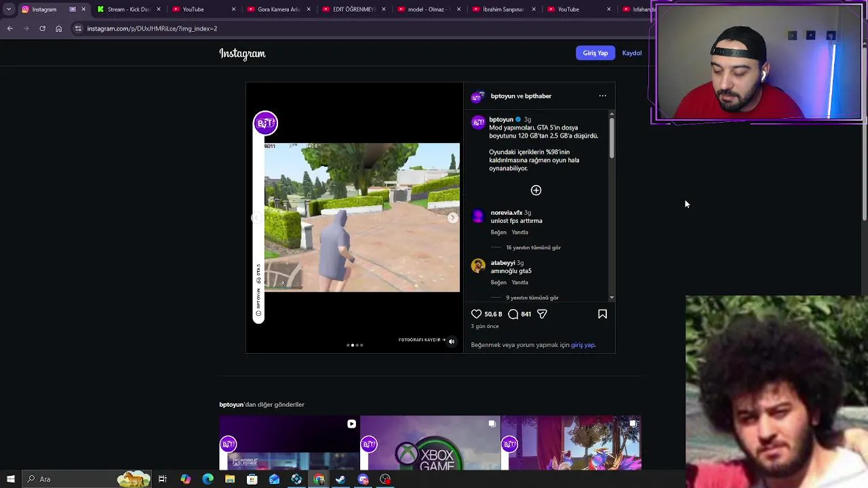Go back in the browser
Viewport: 868px width, 488px height.
point(9,28)
